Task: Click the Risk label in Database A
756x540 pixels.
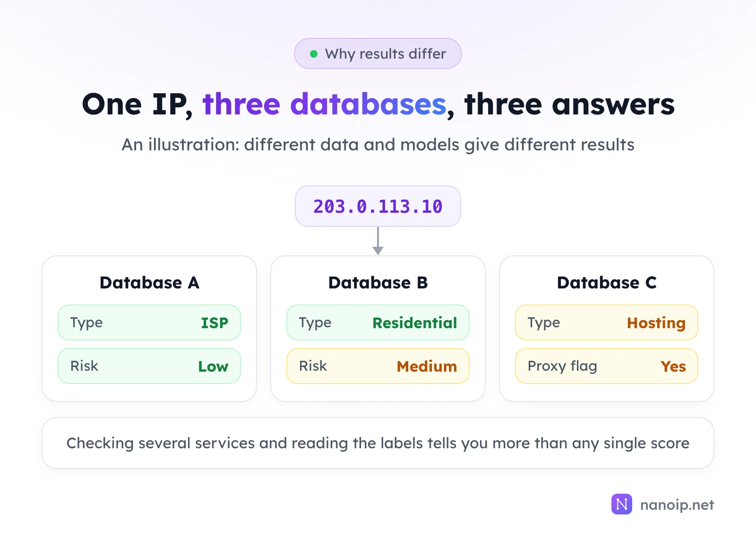Action: (84, 366)
